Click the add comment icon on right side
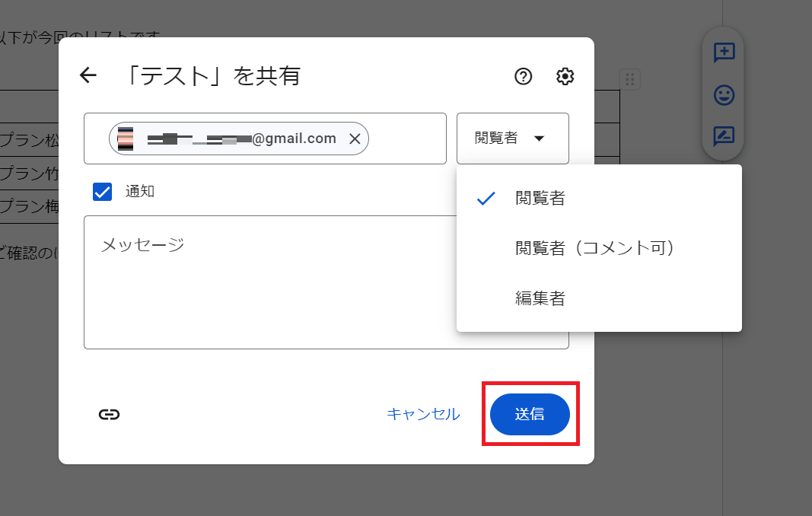Screen dimensions: 812x516 click(723, 53)
